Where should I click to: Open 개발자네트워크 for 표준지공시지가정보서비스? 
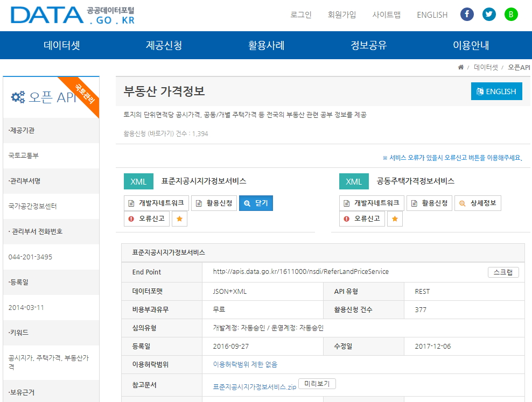click(156, 203)
